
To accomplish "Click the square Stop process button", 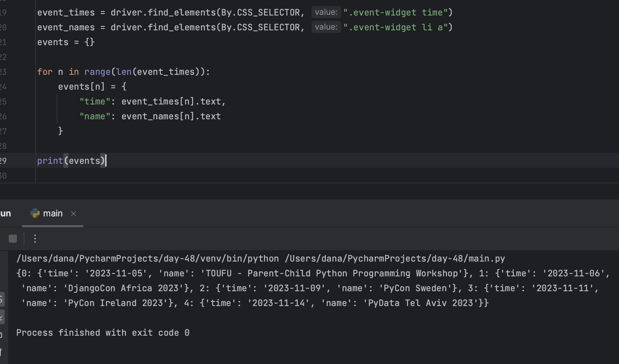I will coord(13,239).
